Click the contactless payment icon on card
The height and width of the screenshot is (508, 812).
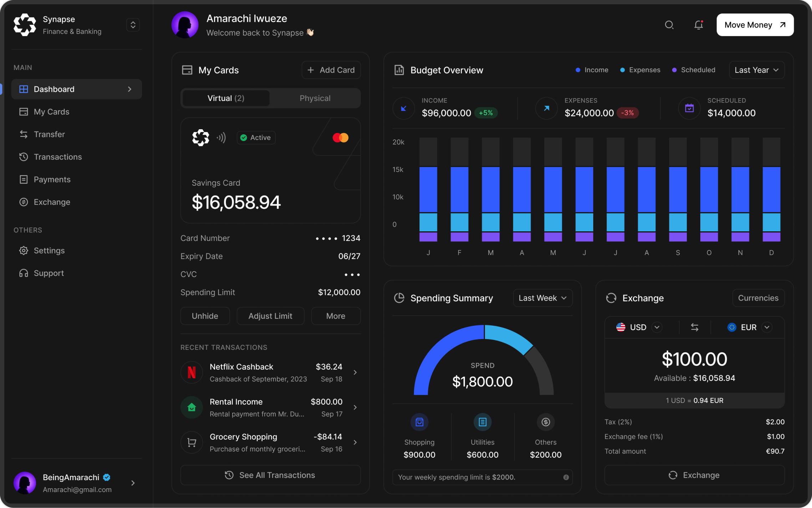tap(221, 137)
